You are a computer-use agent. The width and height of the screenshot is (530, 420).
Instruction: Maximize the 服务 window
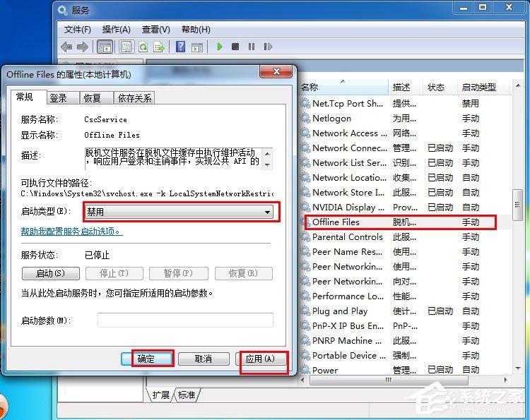pyautogui.click(x=483, y=8)
